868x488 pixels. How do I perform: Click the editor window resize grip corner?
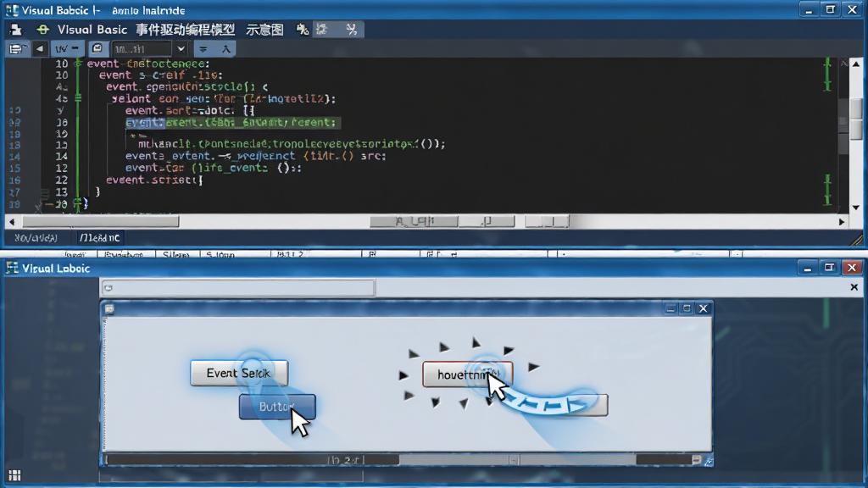point(856,239)
